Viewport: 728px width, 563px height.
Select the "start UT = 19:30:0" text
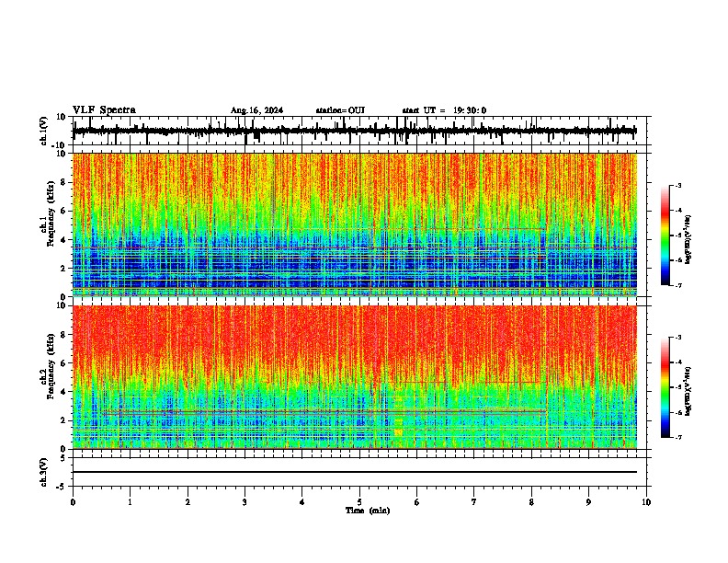pyautogui.click(x=444, y=110)
